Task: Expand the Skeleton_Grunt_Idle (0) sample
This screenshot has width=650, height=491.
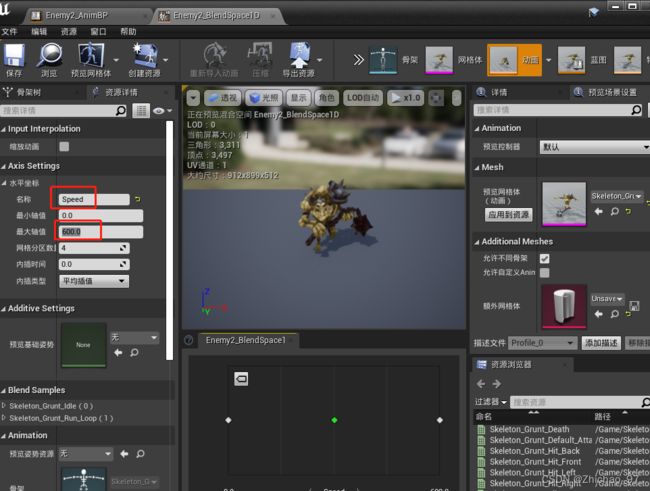Action: click(x=4, y=406)
